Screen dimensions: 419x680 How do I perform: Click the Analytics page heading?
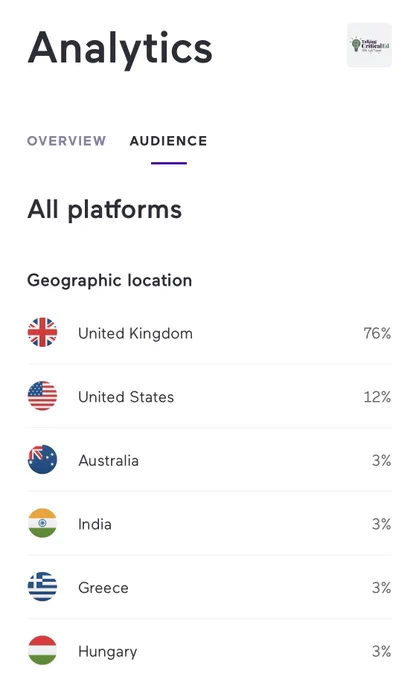point(120,49)
